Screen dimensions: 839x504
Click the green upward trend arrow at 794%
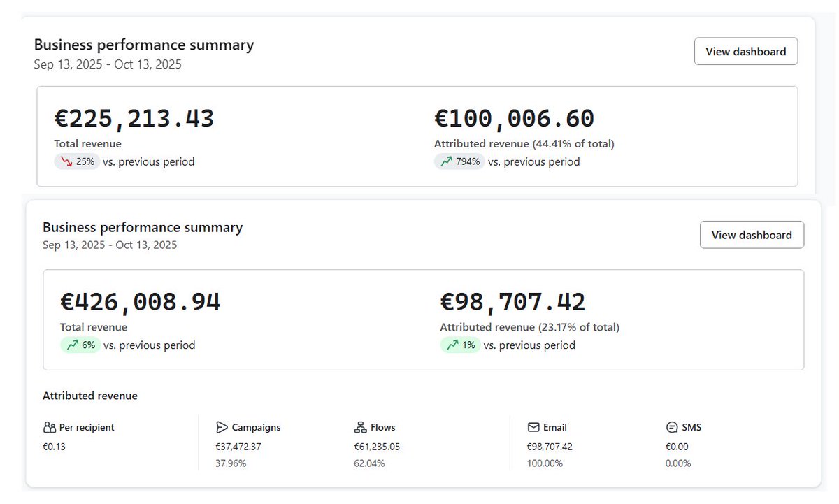[446, 161]
